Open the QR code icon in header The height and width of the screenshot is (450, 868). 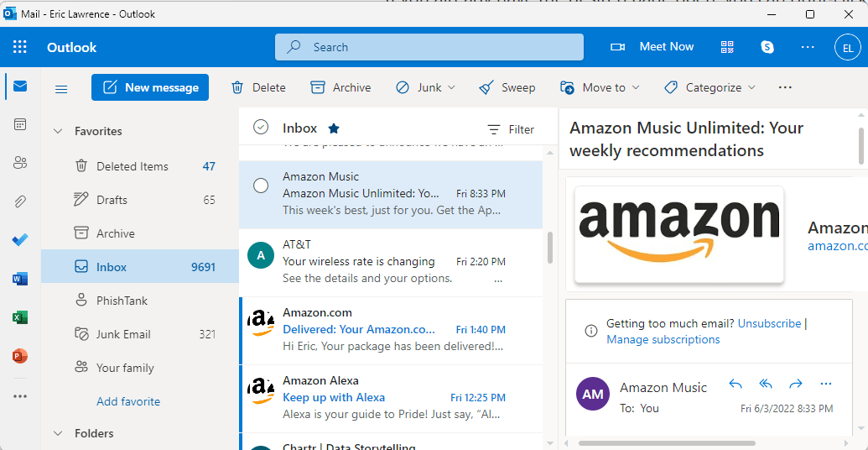pyautogui.click(x=727, y=47)
